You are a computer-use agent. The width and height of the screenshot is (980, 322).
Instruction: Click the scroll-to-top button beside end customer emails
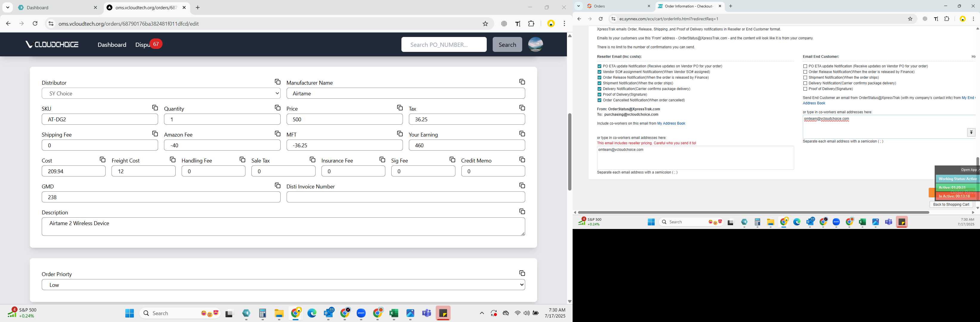[x=971, y=132]
